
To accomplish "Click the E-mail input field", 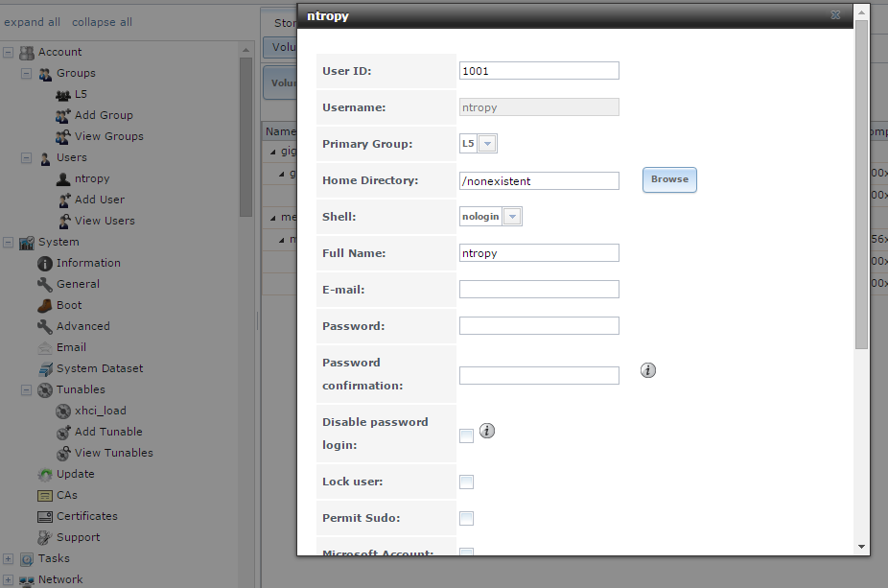I will 539,290.
